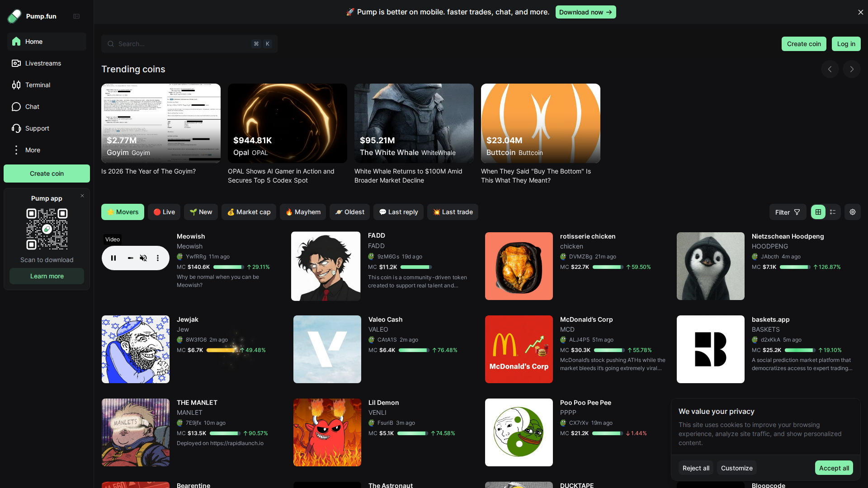Open display settings gear icon
The image size is (868, 488).
point(852,212)
